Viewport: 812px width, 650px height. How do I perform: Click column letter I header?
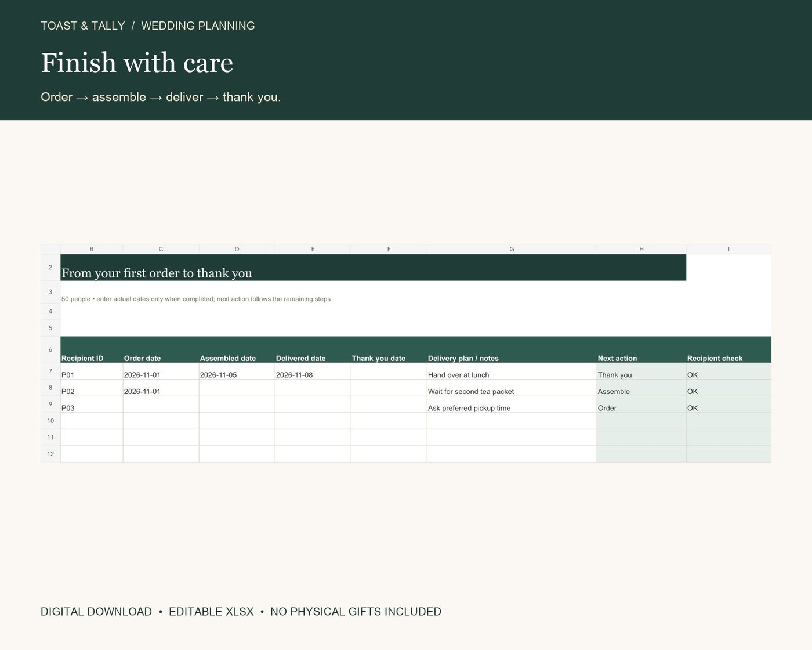pyautogui.click(x=728, y=249)
